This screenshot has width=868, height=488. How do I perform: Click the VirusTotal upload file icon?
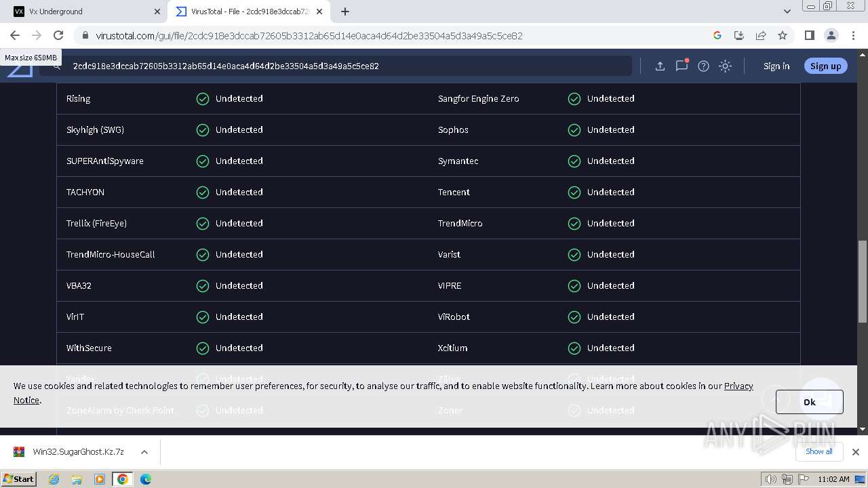pyautogui.click(x=660, y=66)
